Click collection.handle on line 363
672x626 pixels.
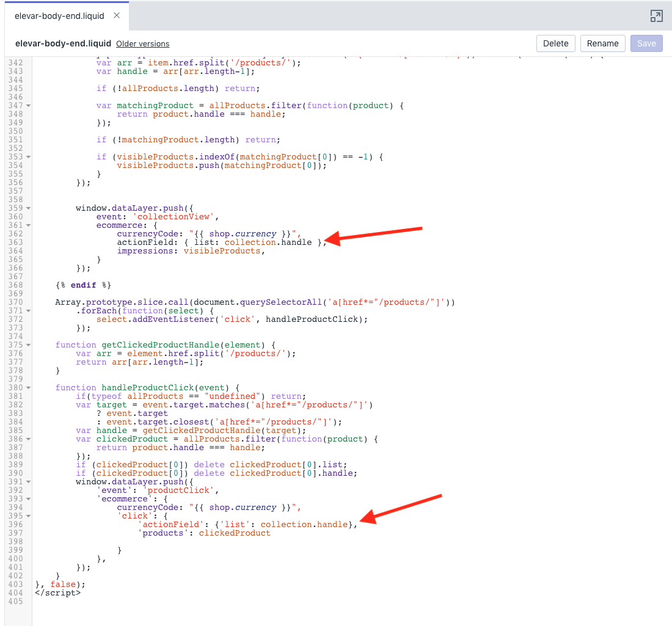click(268, 242)
